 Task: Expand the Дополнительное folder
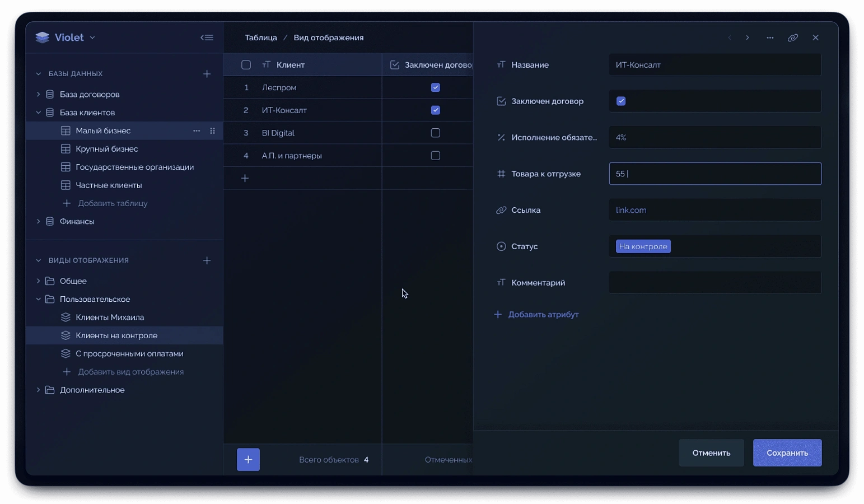[x=38, y=390]
